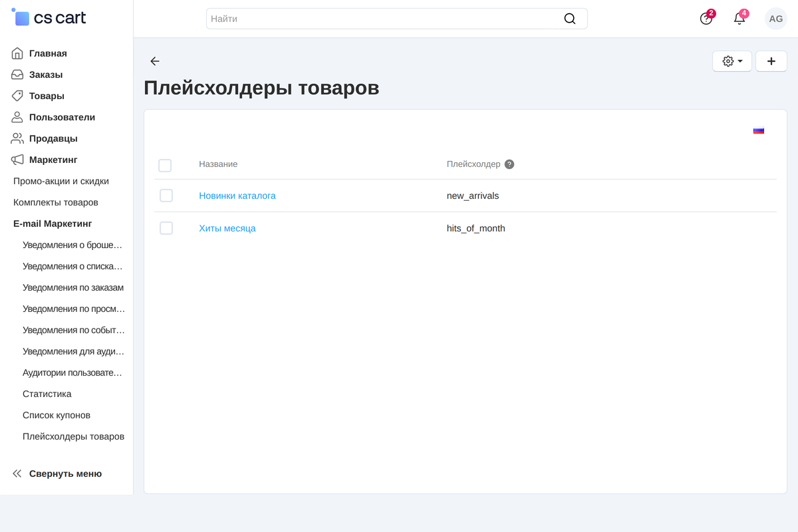This screenshot has width=798, height=532.
Task: Click the Пользователи person icon
Action: point(17,117)
